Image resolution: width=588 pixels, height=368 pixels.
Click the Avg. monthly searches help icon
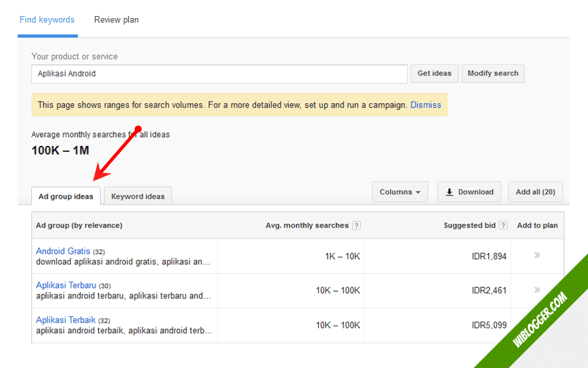tap(357, 225)
